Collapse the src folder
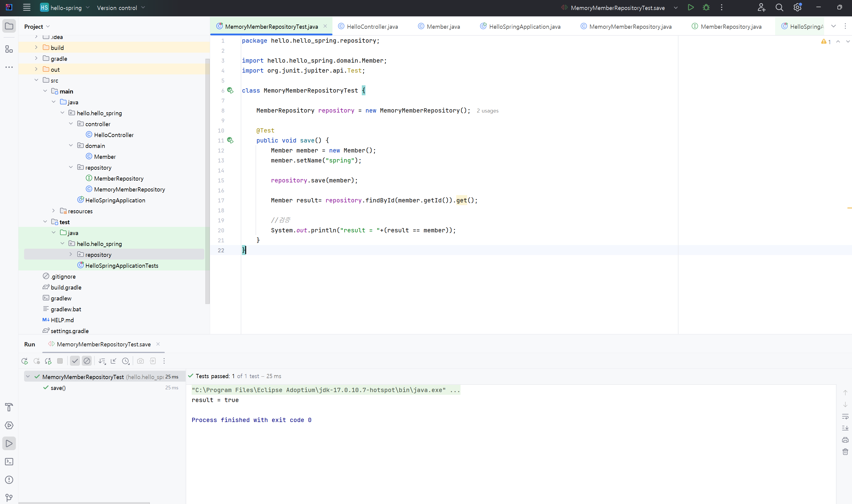Viewport: 852px width, 504px height. tap(36, 80)
